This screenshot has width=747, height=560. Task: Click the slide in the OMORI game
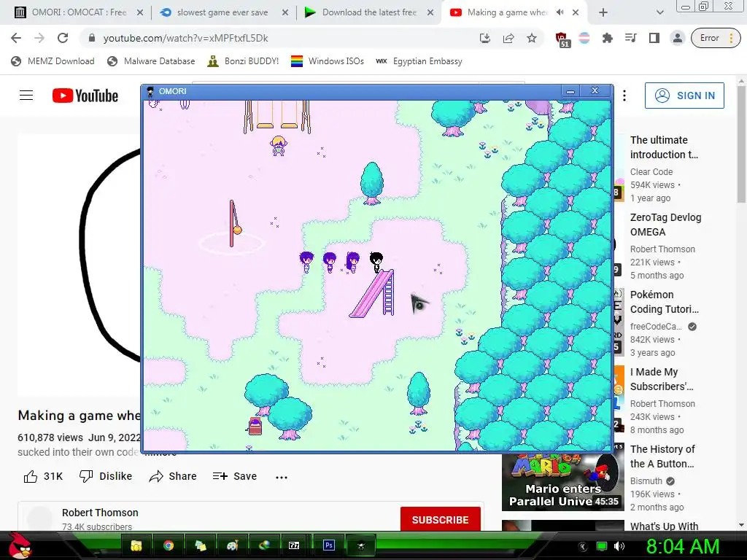tap(372, 293)
